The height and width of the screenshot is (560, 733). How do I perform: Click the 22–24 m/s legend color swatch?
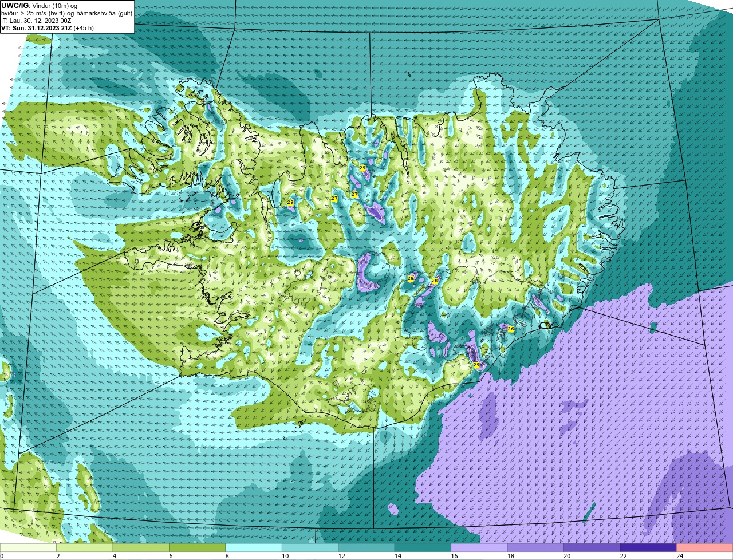tap(648, 547)
